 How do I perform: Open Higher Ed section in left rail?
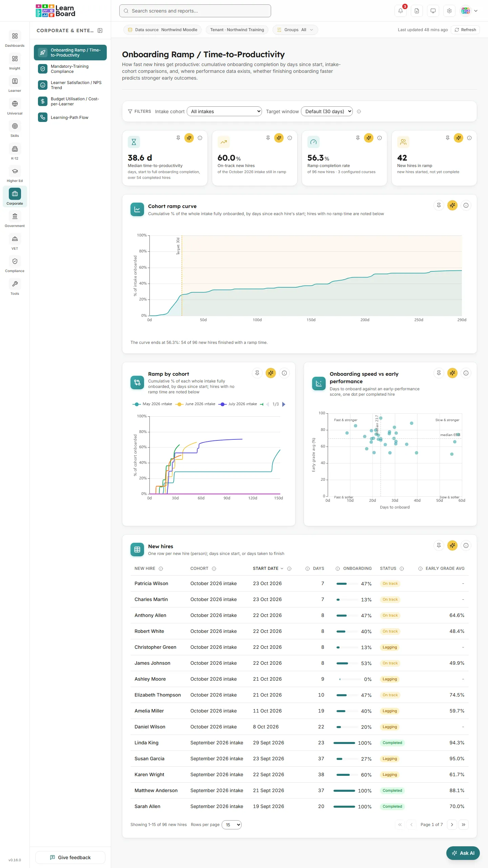pyautogui.click(x=15, y=174)
